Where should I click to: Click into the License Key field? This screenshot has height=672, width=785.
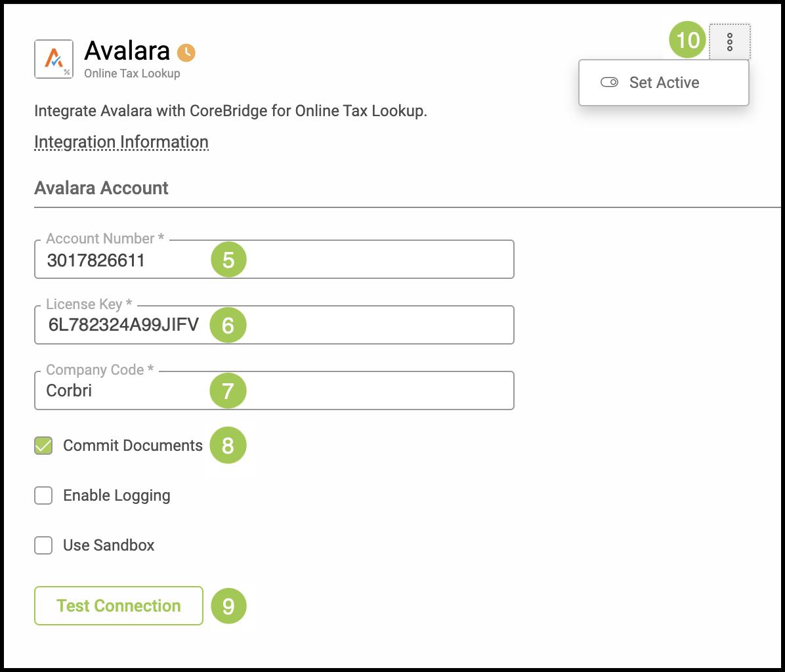[x=274, y=325]
